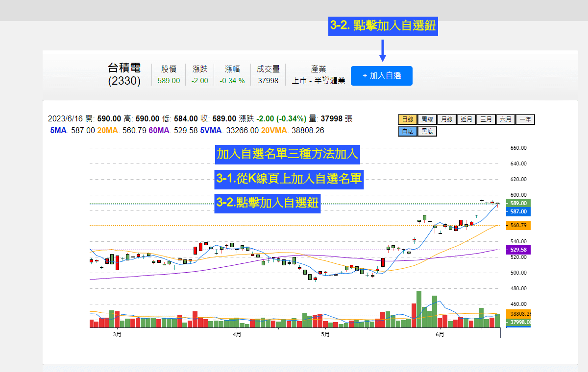Click the 成交量 value 37998

[268, 81]
